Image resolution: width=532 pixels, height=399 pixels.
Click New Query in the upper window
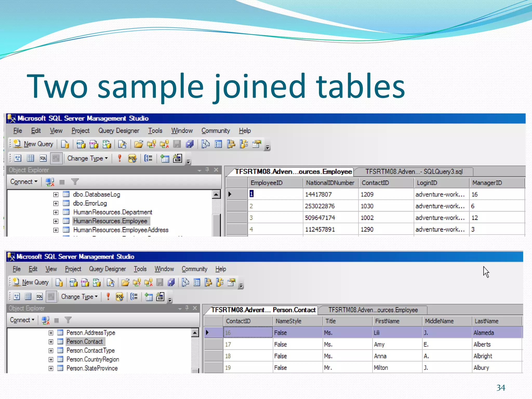pos(33,144)
